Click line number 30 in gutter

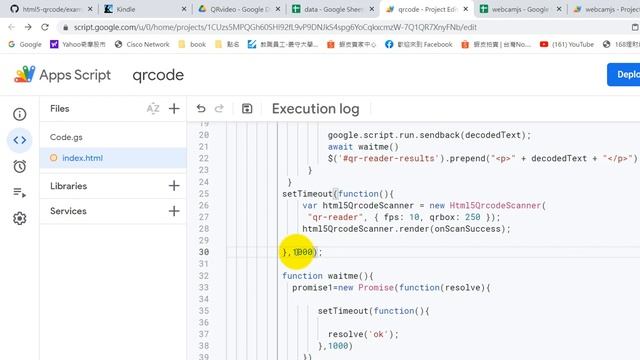pyautogui.click(x=204, y=252)
